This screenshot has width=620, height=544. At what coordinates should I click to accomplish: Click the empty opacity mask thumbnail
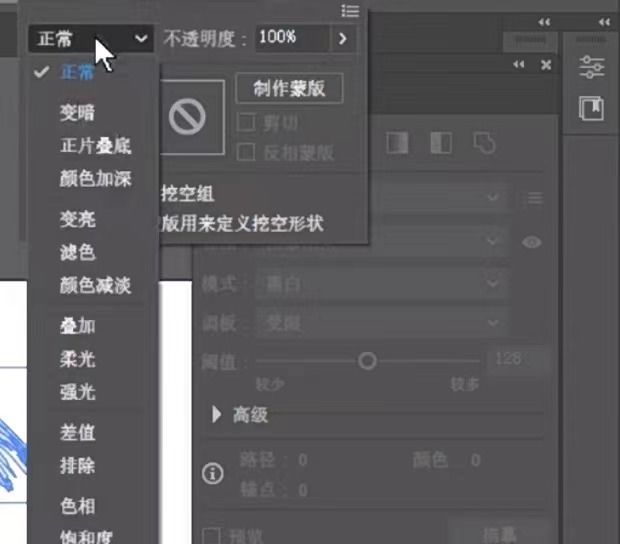pos(187,118)
